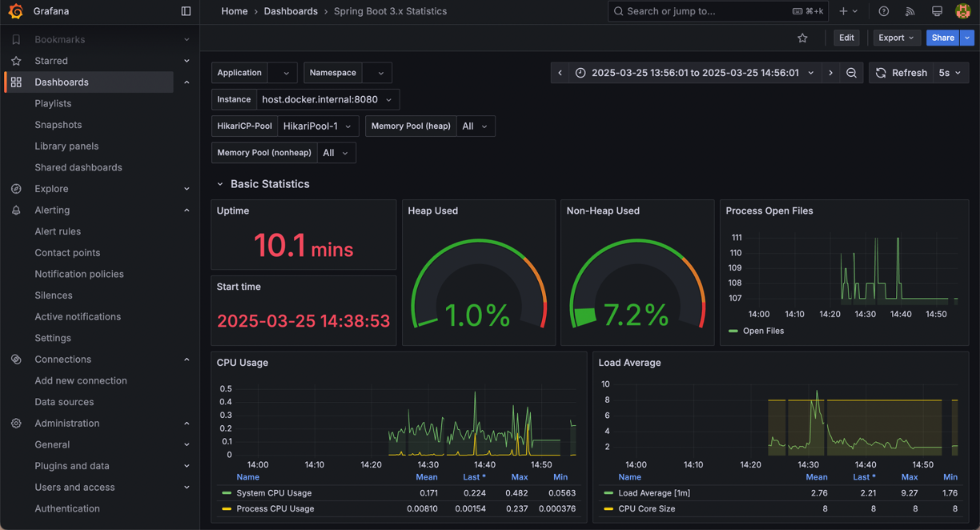Screen dimensions: 980x530
Task: Zoom out time range magnifier icon
Action: tap(851, 73)
